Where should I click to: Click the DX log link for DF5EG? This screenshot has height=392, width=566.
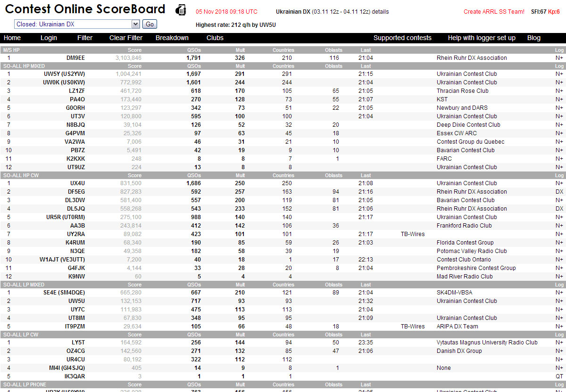tap(558, 191)
